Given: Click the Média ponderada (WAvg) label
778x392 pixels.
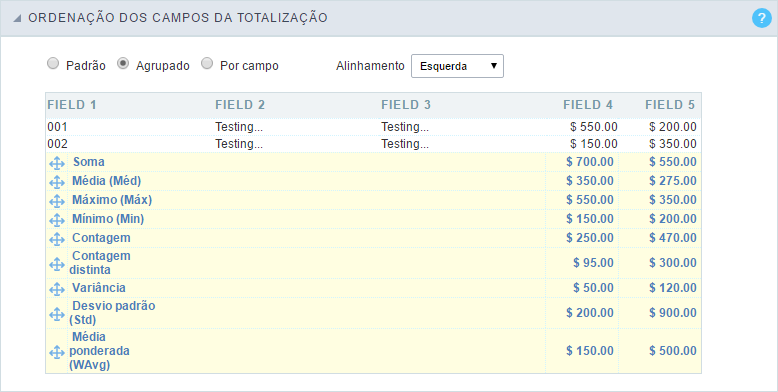Looking at the screenshot, I should tap(99, 351).
